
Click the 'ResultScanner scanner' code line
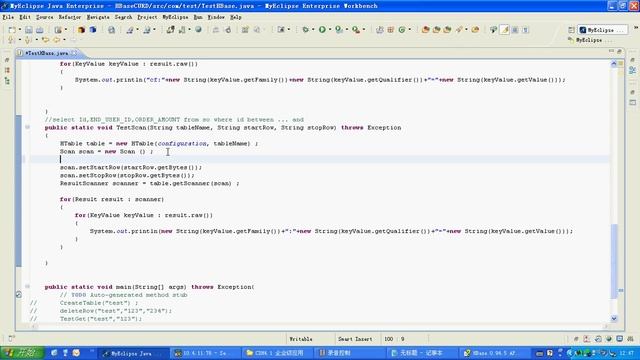[149, 183]
